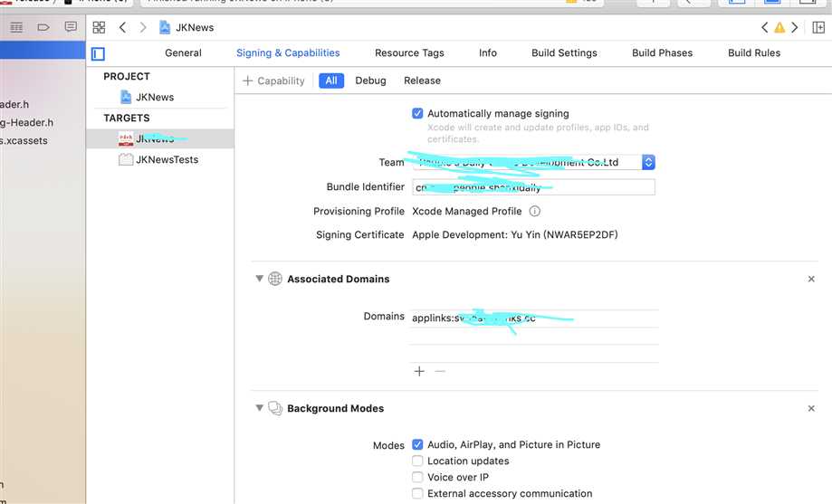The height and width of the screenshot is (504, 832).
Task: Open the Team dropdown
Action: point(534,162)
